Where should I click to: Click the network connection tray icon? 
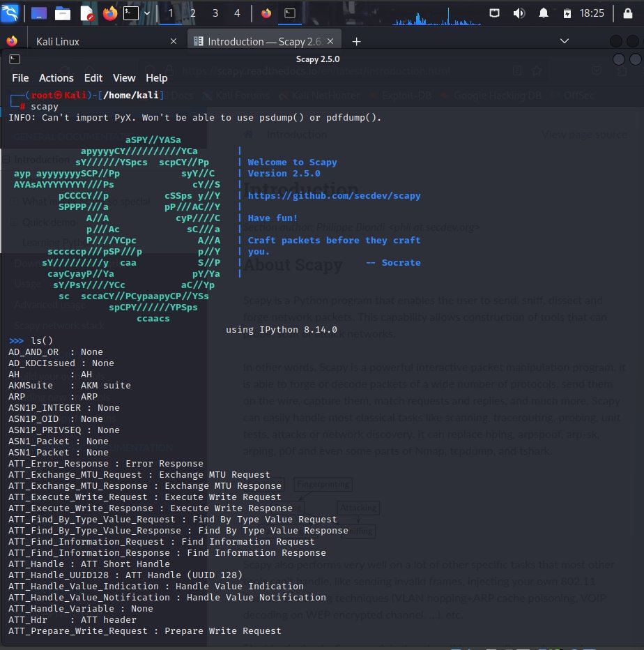494,13
